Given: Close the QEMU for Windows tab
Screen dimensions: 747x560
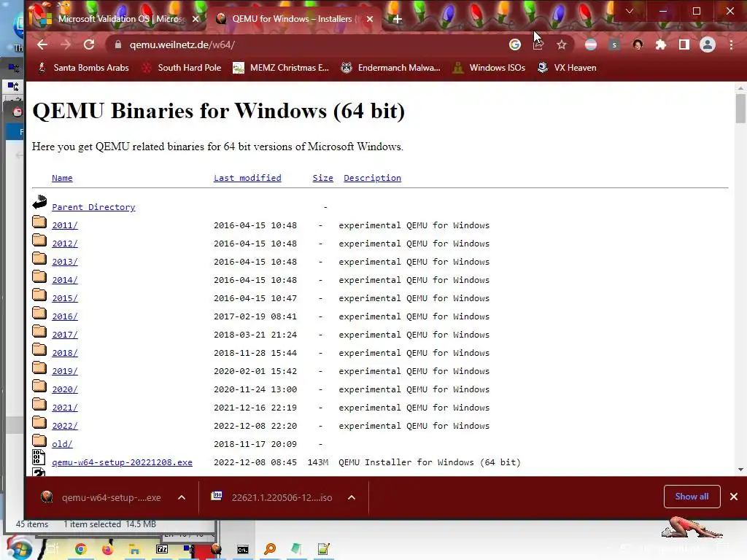Looking at the screenshot, I should click(370, 19).
